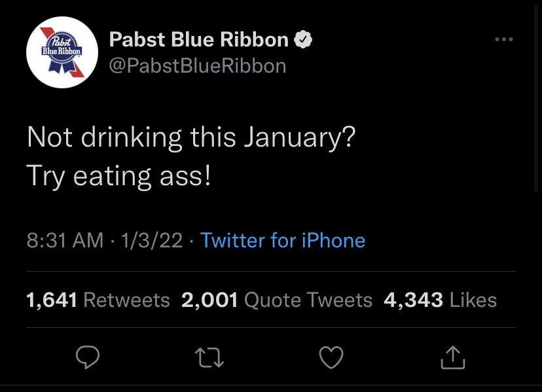Tap the share upload icon
The height and width of the screenshot is (392, 542).
(x=453, y=357)
